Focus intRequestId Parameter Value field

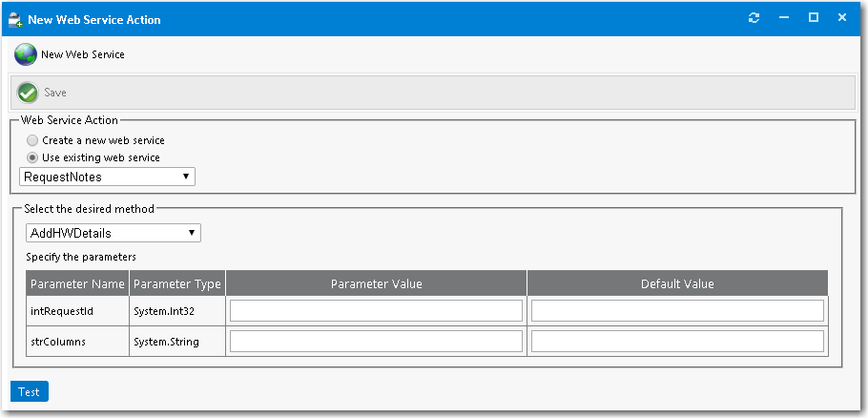tap(376, 311)
